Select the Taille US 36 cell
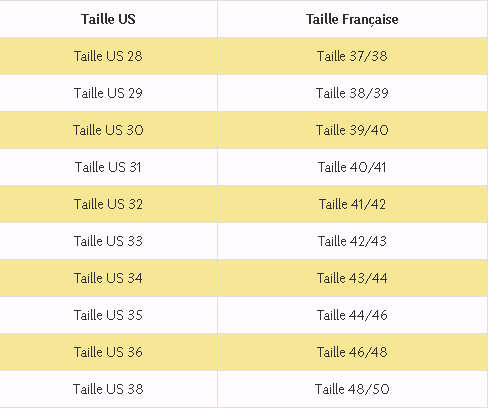This screenshot has height=408, width=488. tap(108, 352)
